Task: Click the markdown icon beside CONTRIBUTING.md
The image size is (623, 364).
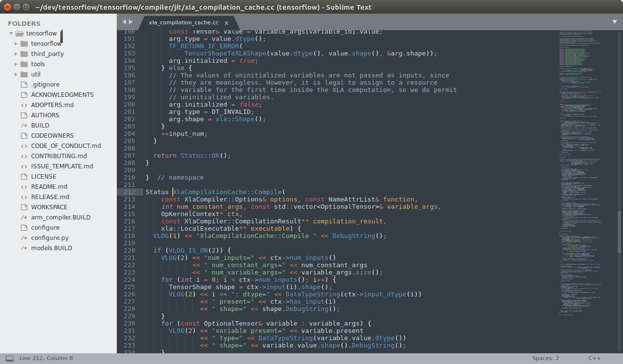Action: tap(23, 156)
